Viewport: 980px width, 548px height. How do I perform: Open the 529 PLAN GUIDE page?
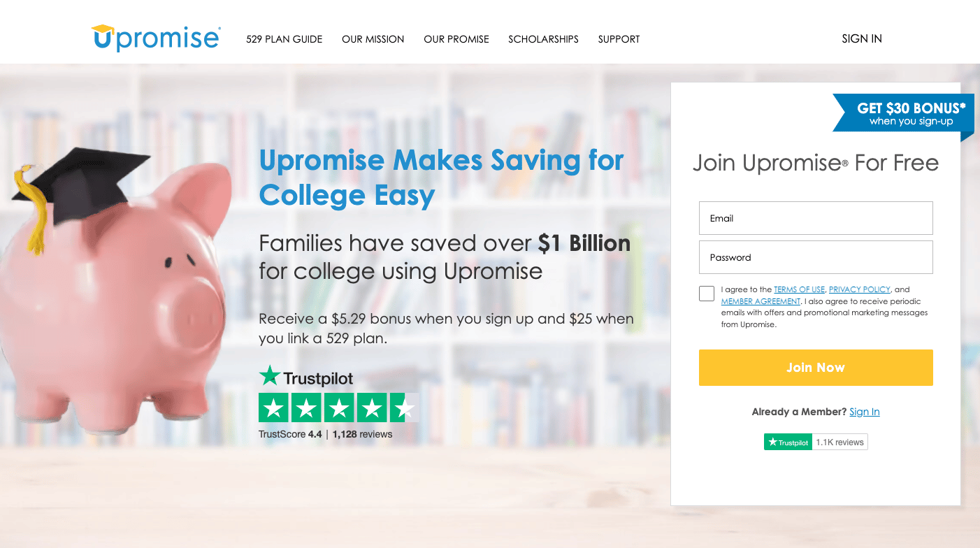[284, 39]
